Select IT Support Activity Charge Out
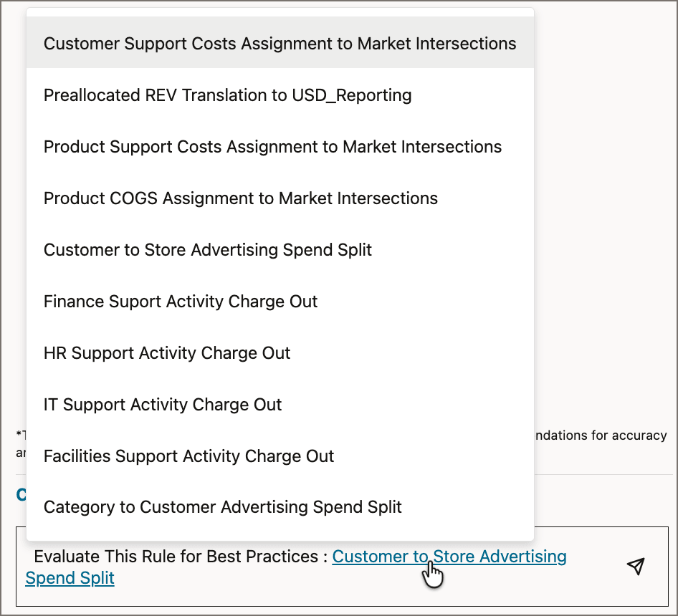This screenshot has height=616, width=678. click(162, 405)
